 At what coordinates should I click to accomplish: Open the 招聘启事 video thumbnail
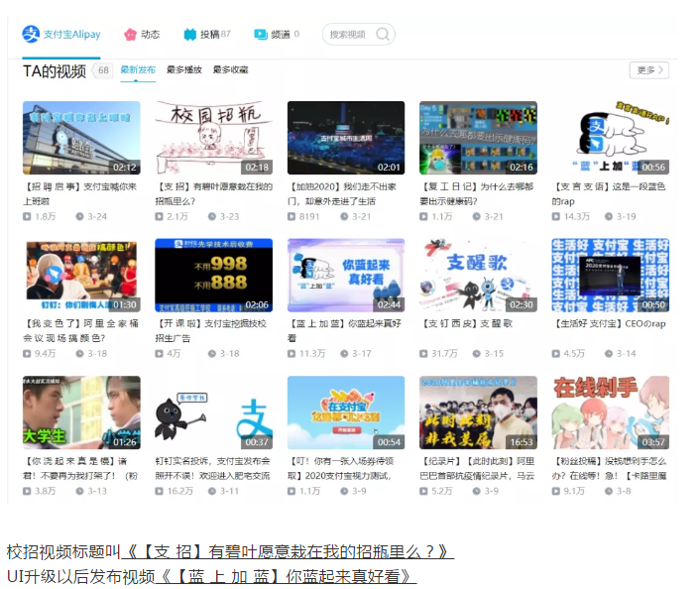[81, 138]
